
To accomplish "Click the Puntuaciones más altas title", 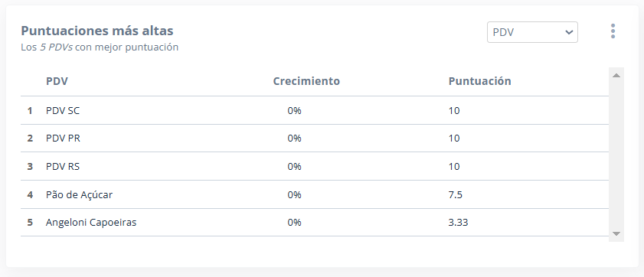I will [97, 31].
